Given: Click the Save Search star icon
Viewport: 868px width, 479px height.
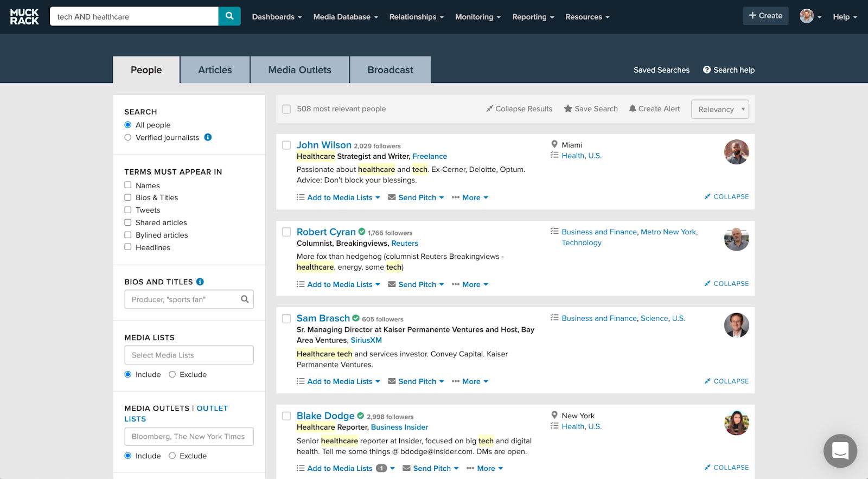Looking at the screenshot, I should pyautogui.click(x=568, y=108).
